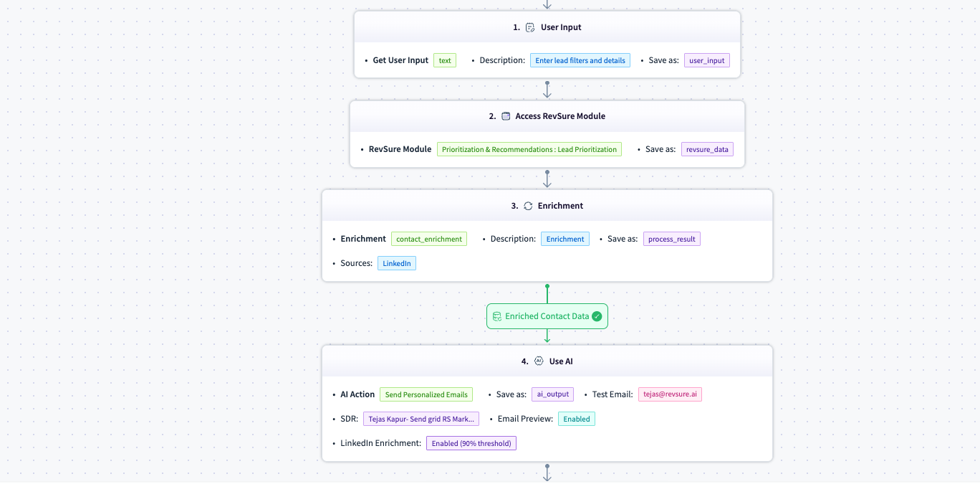Screen dimensions: 980x484
Task: Click the 'Tejas Kapur- Send grid RS Mark...' SDR tag
Action: [421, 419]
